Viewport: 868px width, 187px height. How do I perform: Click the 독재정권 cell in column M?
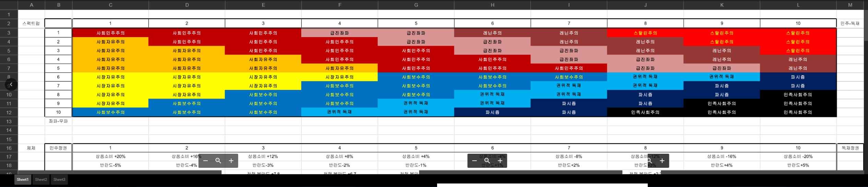(850, 148)
